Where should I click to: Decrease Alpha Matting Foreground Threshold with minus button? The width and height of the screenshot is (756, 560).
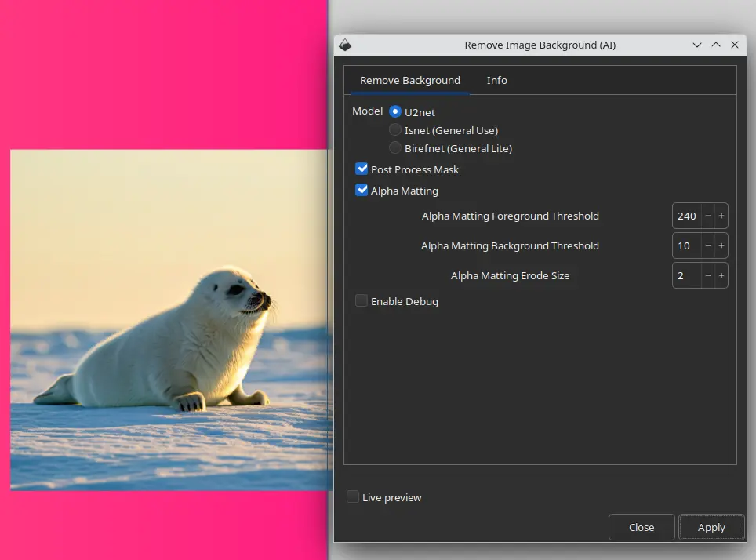[x=707, y=215]
